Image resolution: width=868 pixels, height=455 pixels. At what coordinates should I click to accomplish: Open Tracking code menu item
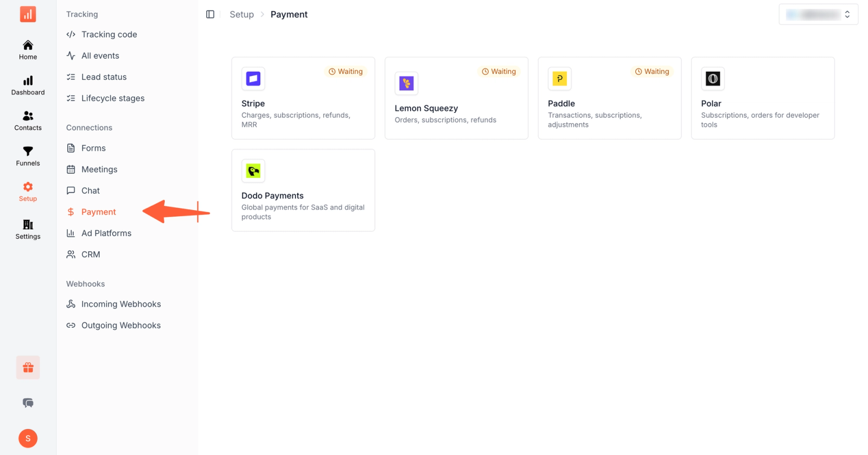coord(101,34)
